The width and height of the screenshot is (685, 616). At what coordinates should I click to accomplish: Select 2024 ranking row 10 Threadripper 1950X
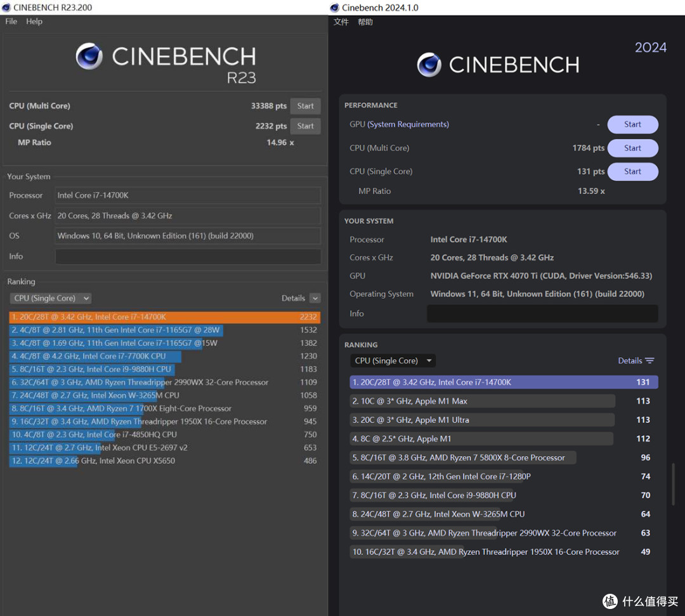pyautogui.click(x=504, y=552)
